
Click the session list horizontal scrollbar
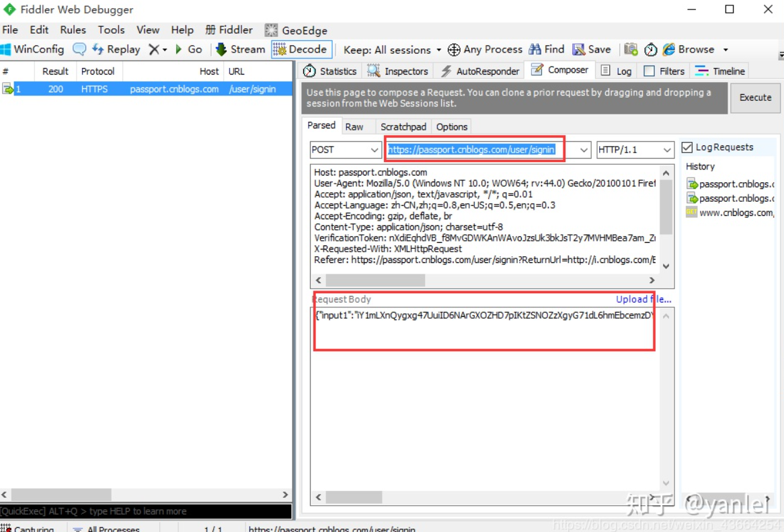pos(145,494)
